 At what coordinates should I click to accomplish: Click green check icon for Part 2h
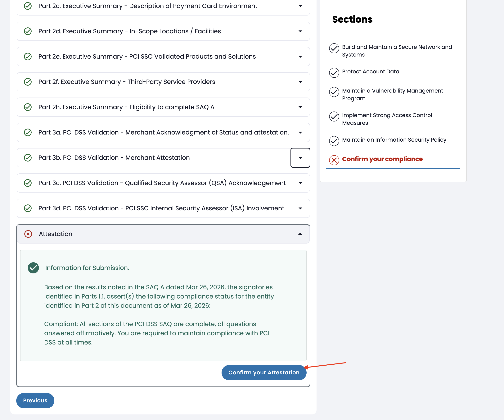pos(28,107)
